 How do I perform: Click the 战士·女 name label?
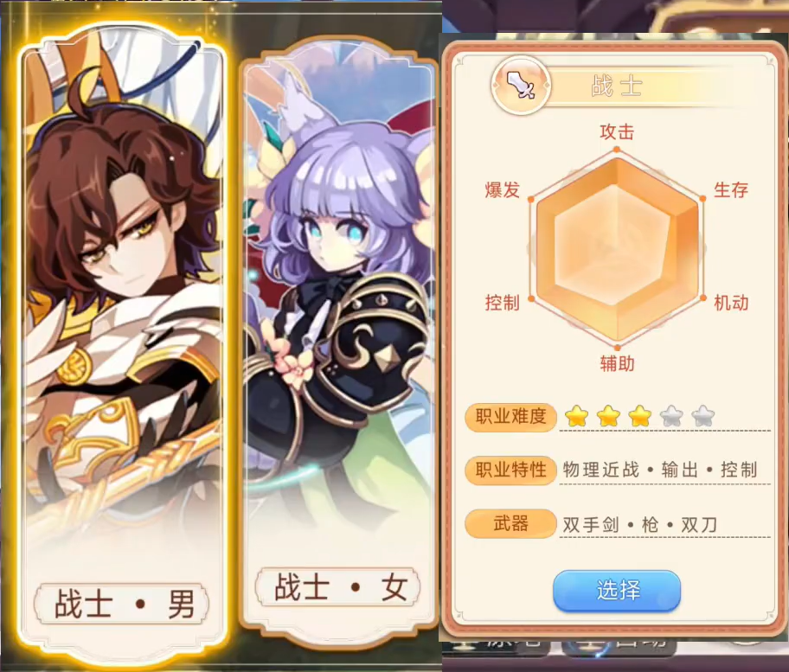pos(338,587)
